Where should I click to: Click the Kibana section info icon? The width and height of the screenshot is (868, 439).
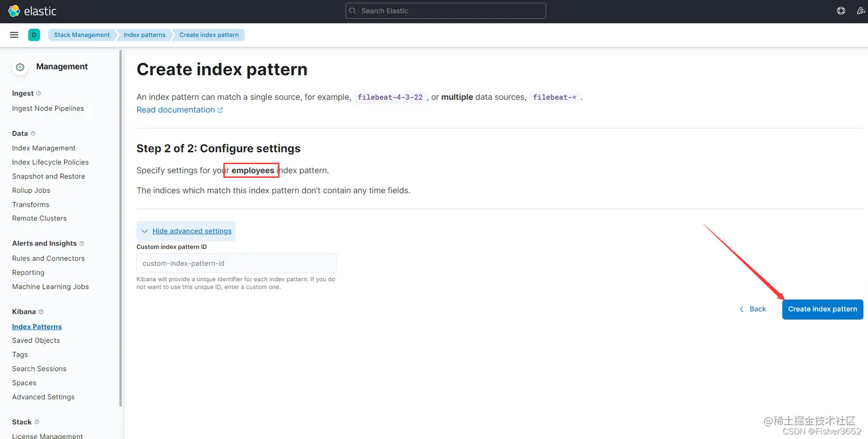click(x=41, y=312)
